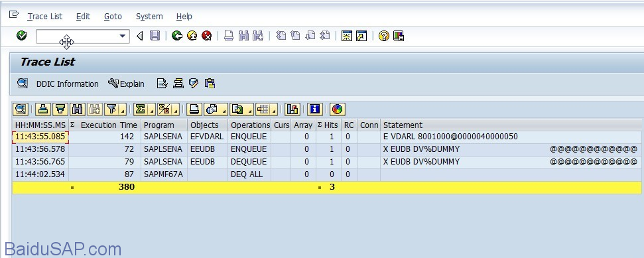The height and width of the screenshot is (258, 644).
Task: Go to next page icon
Action: point(310,36)
